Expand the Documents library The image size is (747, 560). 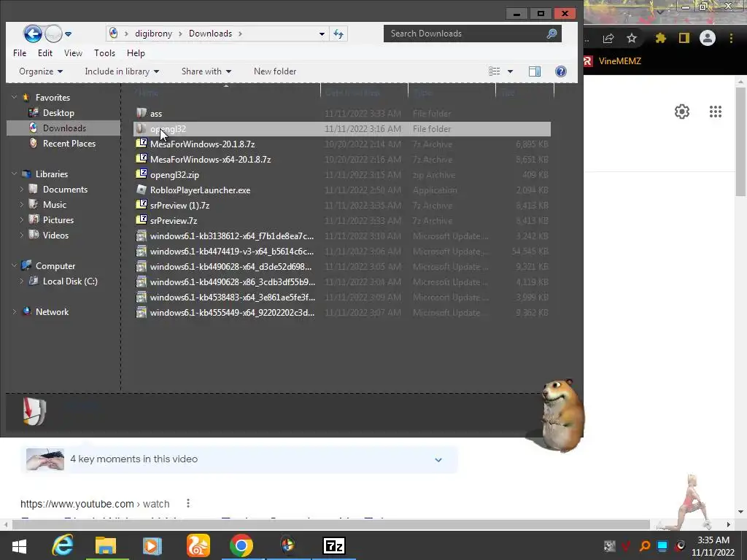tap(21, 190)
